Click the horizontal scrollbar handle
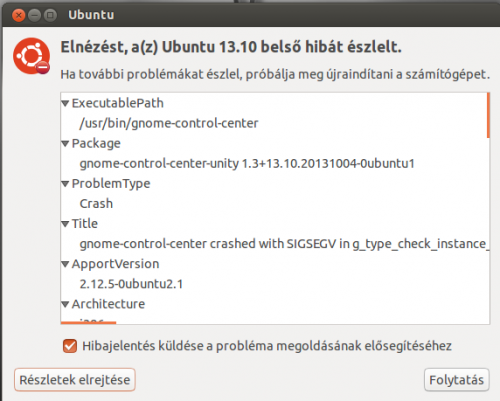 point(88,323)
